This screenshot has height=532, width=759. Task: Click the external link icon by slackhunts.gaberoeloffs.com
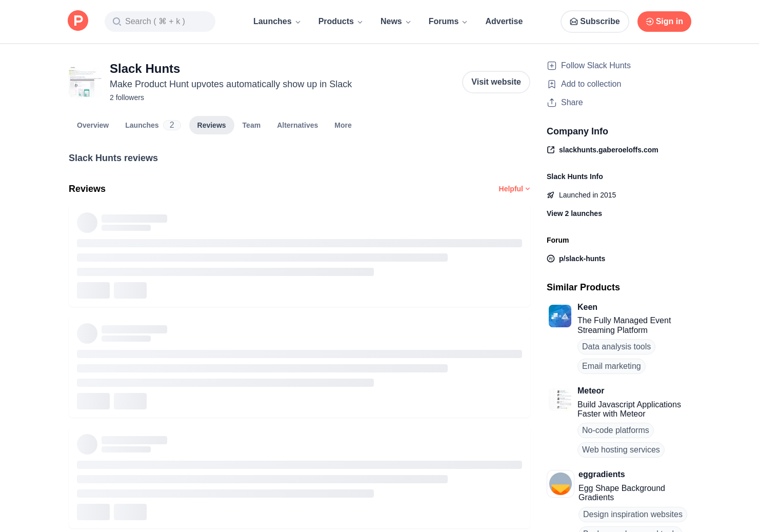pyautogui.click(x=551, y=150)
